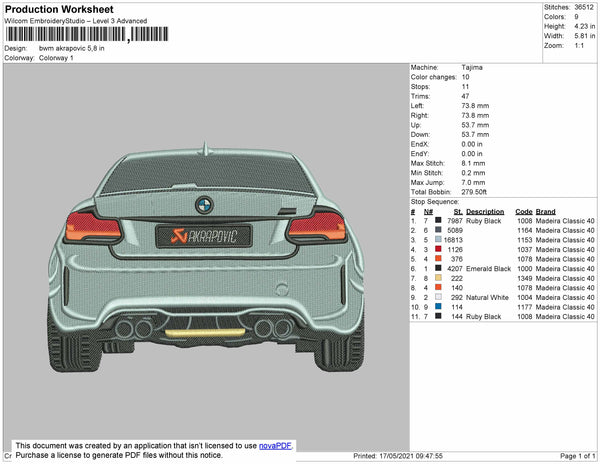Click the 'Brand' column header
600x464 pixels.
pyautogui.click(x=545, y=212)
